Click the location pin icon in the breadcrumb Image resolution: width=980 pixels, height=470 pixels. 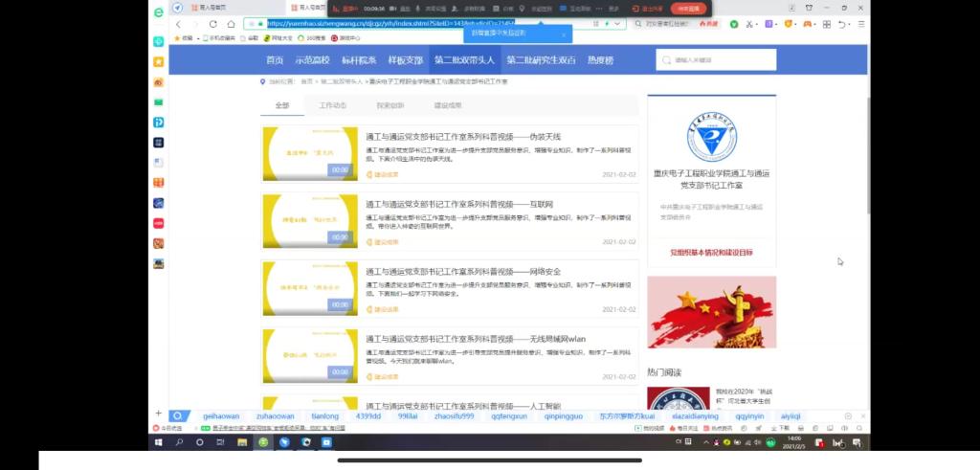[x=262, y=81]
